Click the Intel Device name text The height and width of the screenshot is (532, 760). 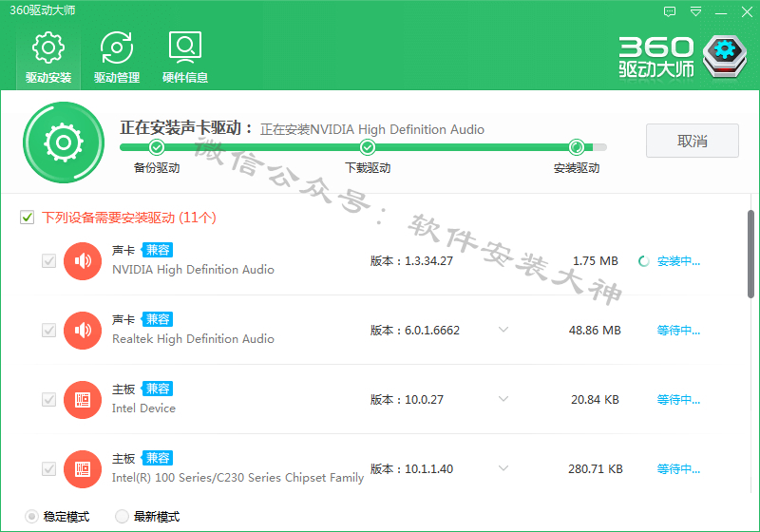[143, 408]
